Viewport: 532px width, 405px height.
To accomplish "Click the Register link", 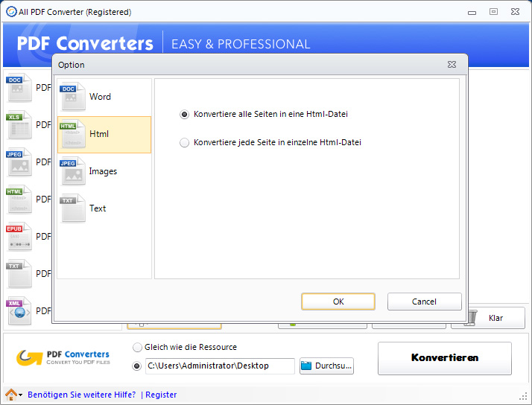I will click(161, 395).
